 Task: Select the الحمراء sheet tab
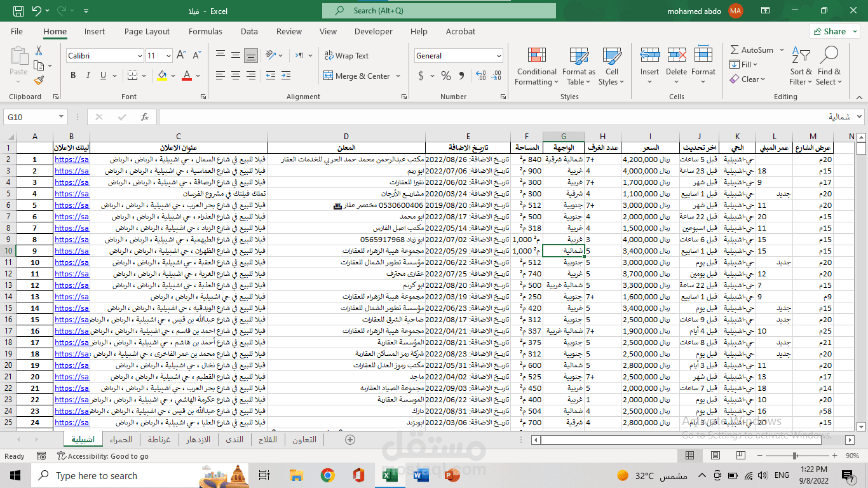tap(121, 440)
